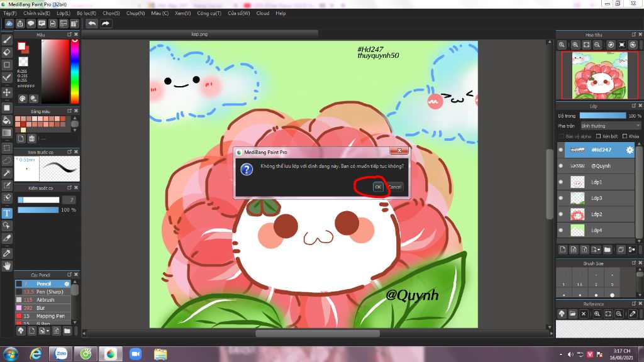This screenshot has width=644, height=362.
Task: Select the Eraser tool
Action: (x=6, y=52)
